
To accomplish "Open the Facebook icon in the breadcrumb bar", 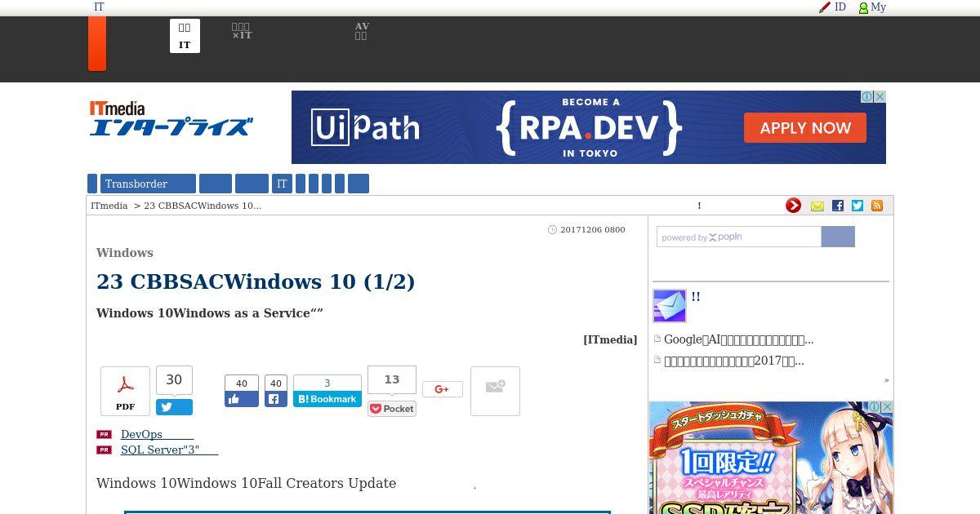I will click(x=838, y=206).
